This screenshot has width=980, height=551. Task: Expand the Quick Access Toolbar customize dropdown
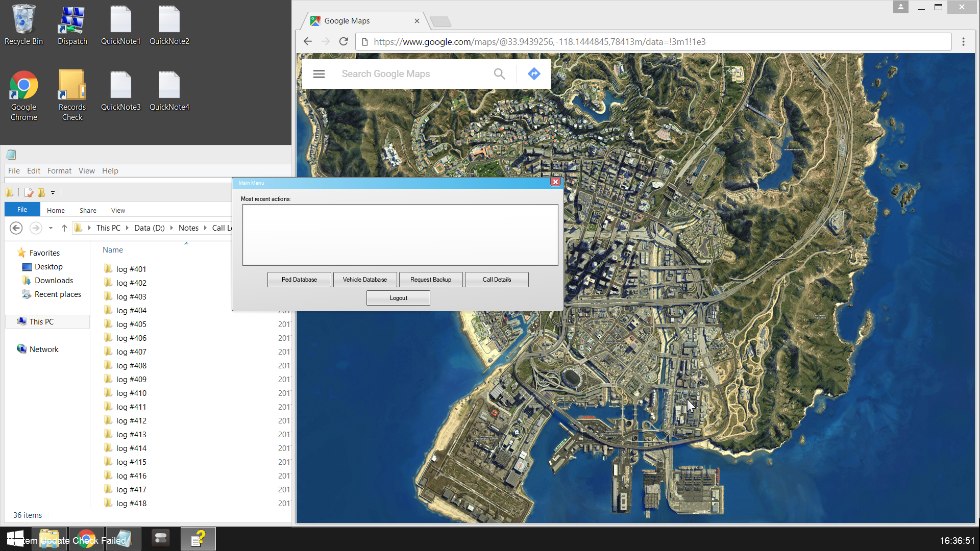tap(53, 193)
